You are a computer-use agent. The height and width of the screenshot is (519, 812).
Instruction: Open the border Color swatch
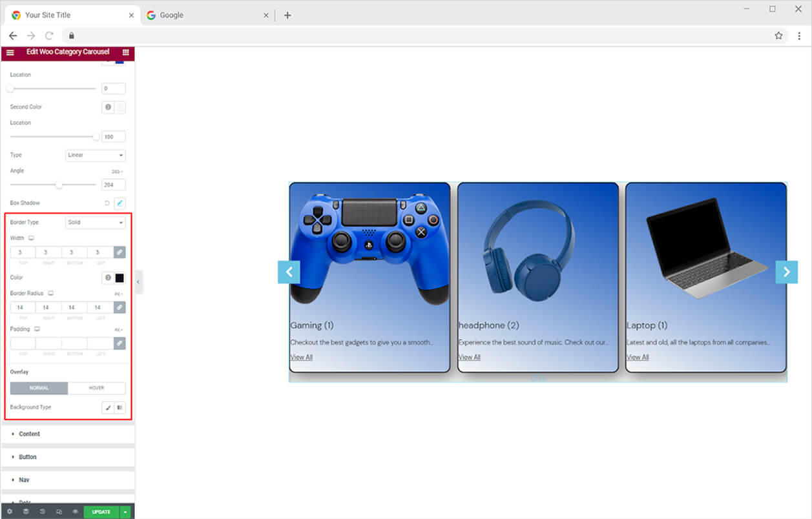coord(120,278)
